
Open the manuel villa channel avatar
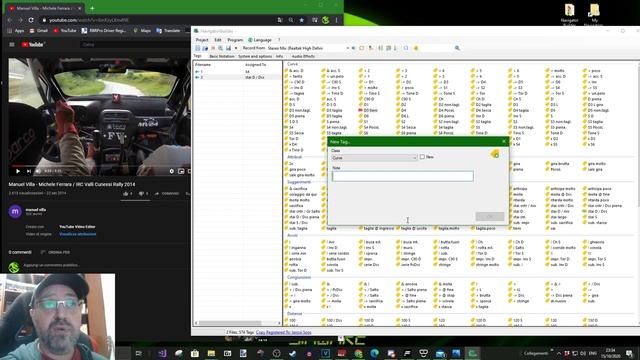[15, 211]
